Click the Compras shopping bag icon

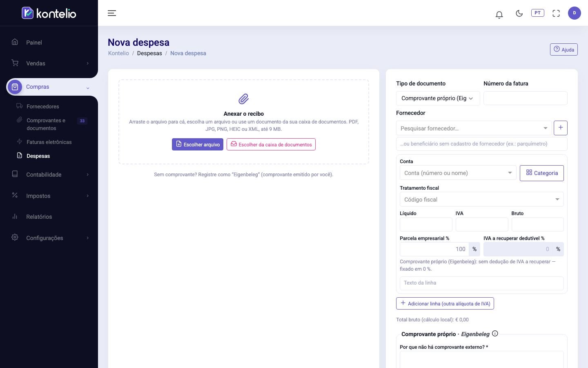(15, 87)
